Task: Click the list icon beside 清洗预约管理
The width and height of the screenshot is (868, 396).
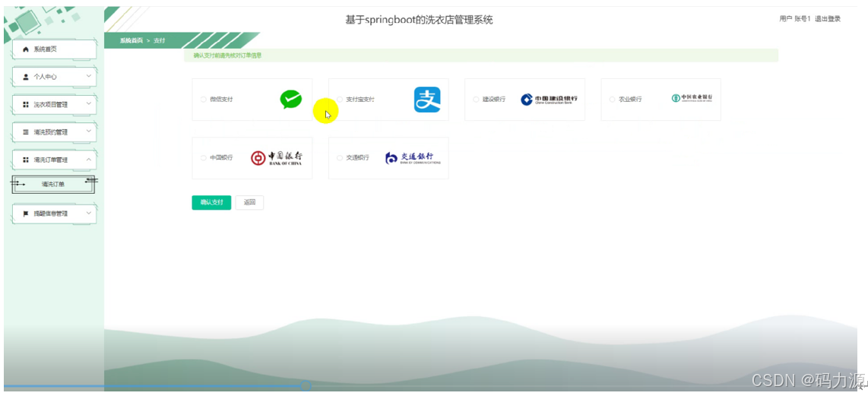Action: pos(26,132)
